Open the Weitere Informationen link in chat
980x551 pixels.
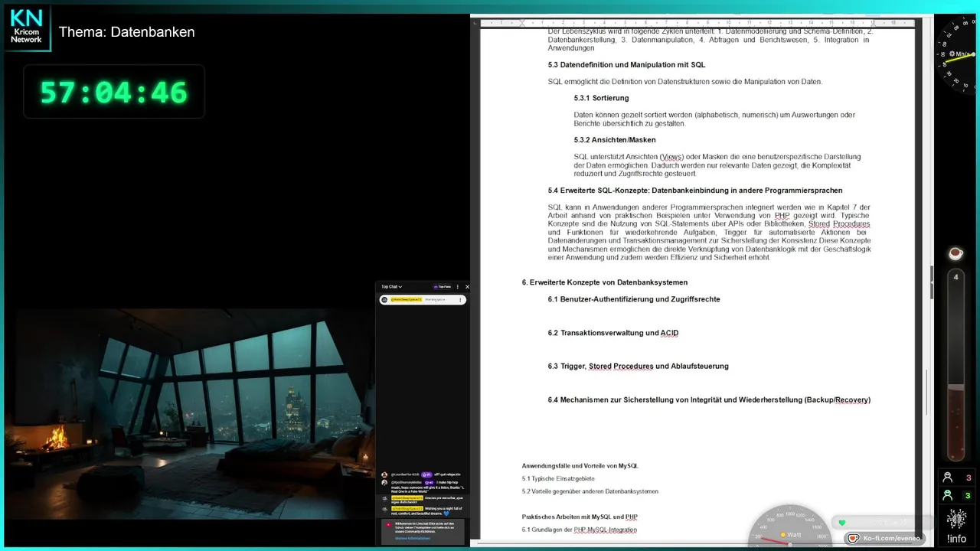pyautogui.click(x=413, y=538)
